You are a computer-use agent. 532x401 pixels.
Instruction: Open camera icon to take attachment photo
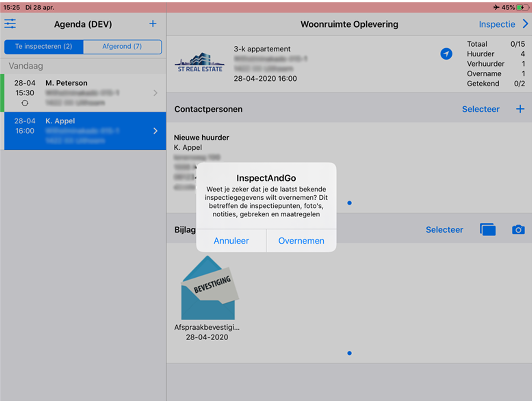click(x=518, y=230)
